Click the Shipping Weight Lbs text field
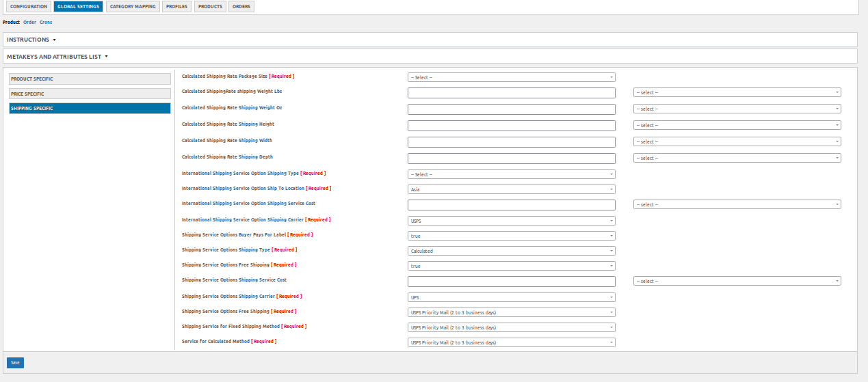Screen dimensions: 868x382 [x=511, y=92]
